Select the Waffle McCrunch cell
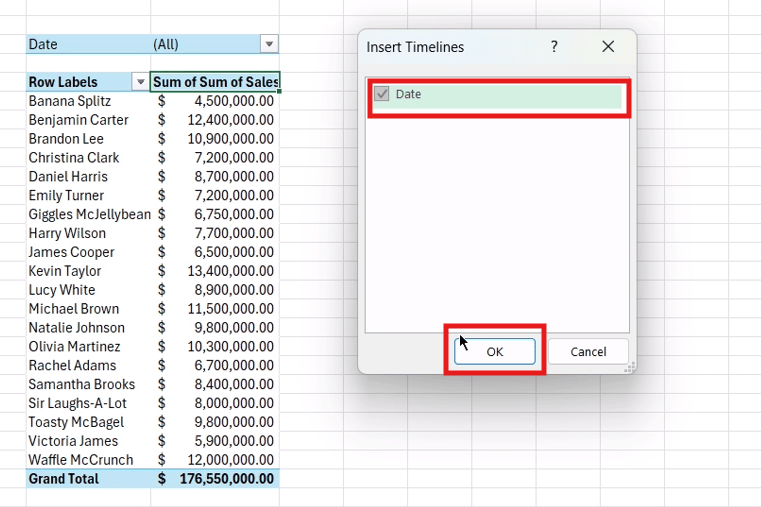761x507 pixels. [88, 460]
